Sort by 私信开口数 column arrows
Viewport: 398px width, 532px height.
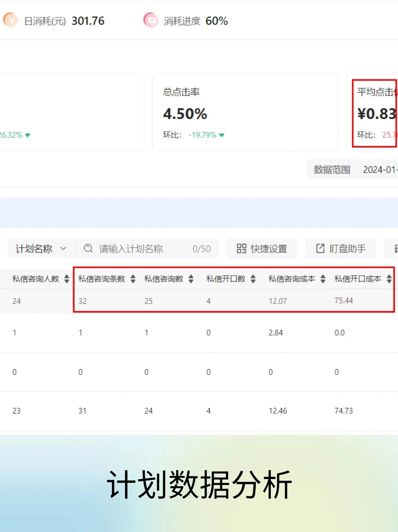(x=253, y=279)
